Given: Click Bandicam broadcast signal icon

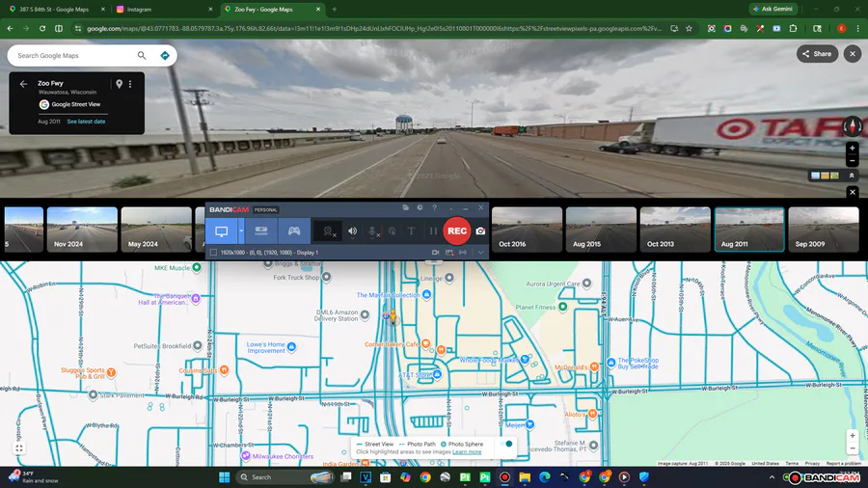Looking at the screenshot, I should (463, 253).
